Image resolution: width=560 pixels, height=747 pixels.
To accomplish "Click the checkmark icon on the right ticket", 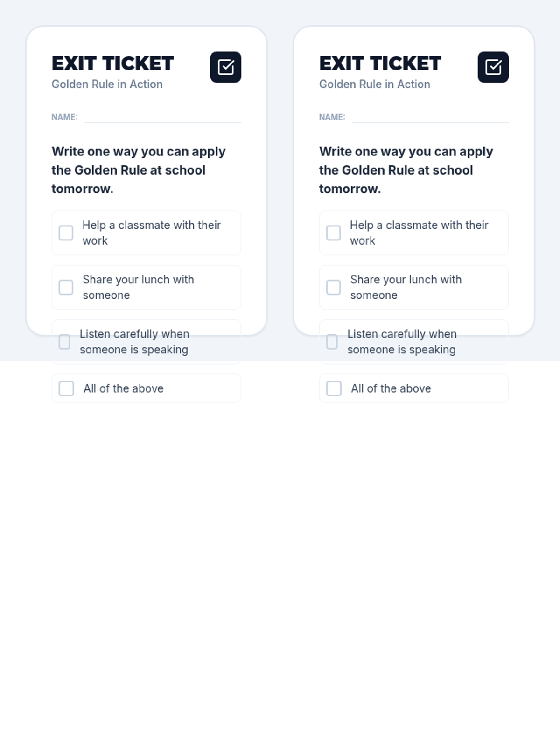I will point(493,67).
